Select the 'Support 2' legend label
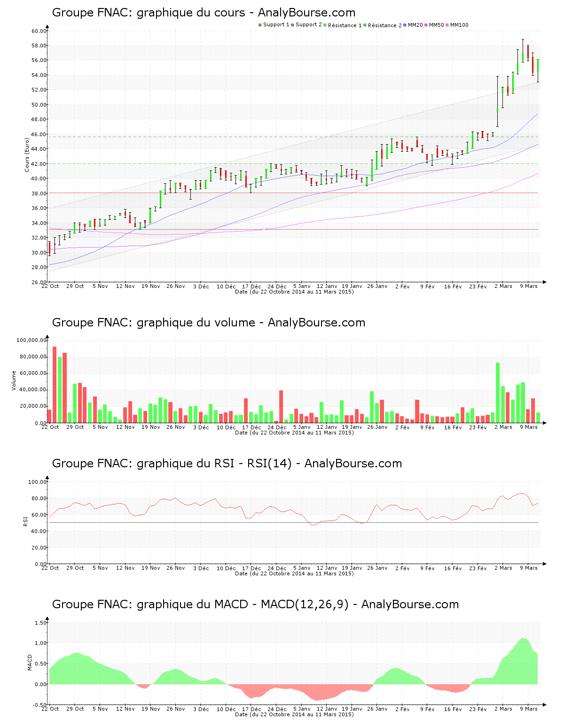 309,25
